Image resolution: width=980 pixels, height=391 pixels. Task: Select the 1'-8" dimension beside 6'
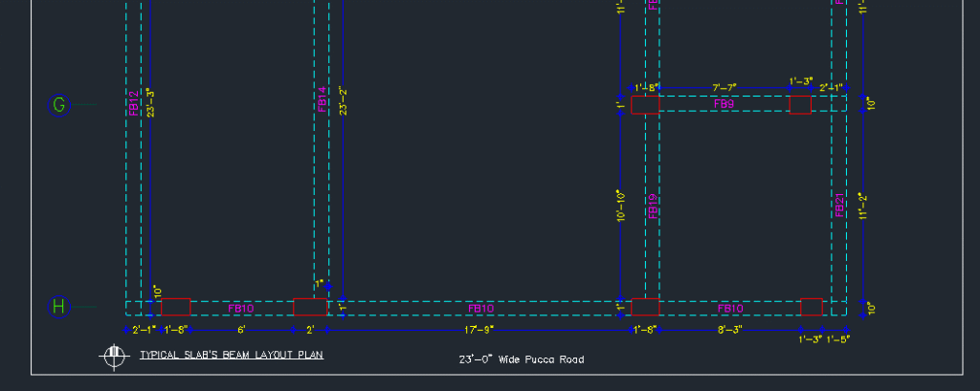(x=176, y=329)
